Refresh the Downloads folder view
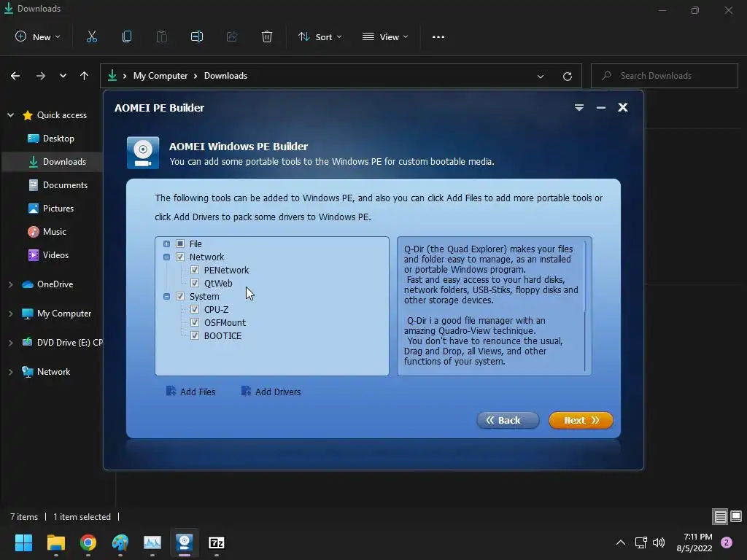 [568, 76]
